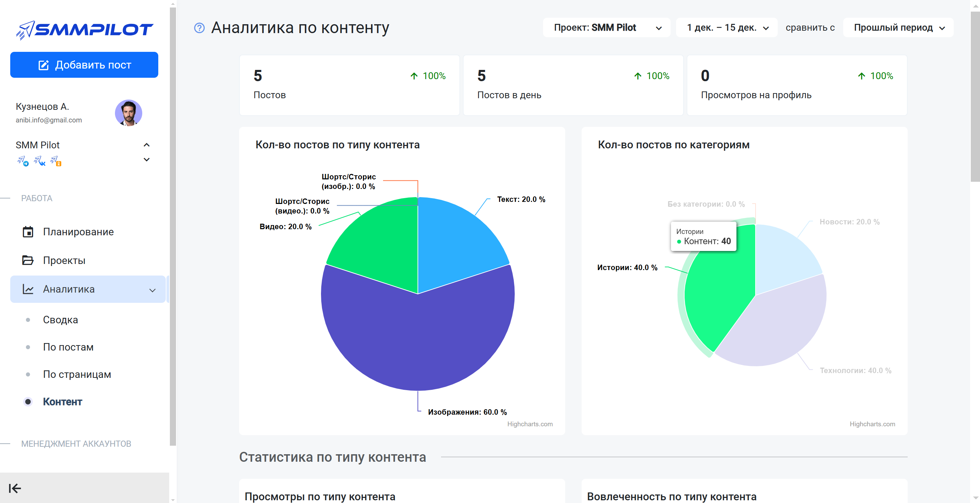Open the Odnoklassniki account icon
The width and height of the screenshot is (980, 503).
pos(56,161)
